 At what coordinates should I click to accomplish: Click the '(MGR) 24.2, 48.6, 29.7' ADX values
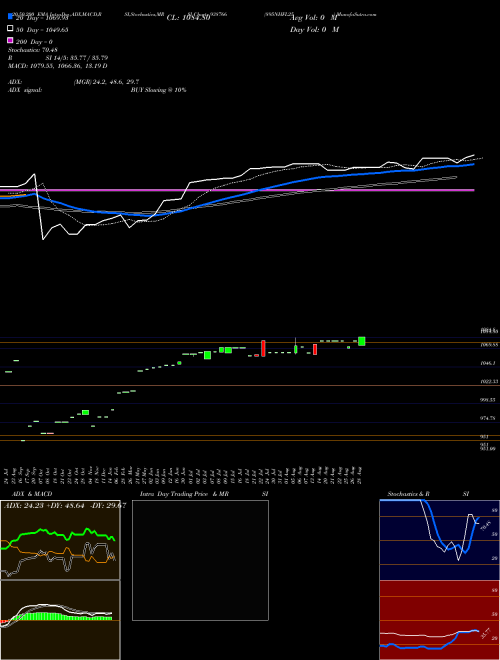point(106,82)
